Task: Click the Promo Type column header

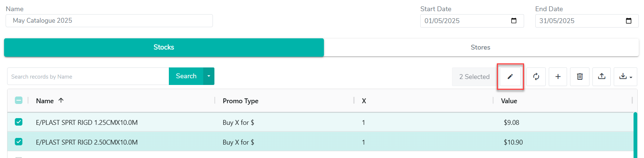Action: pos(241,101)
